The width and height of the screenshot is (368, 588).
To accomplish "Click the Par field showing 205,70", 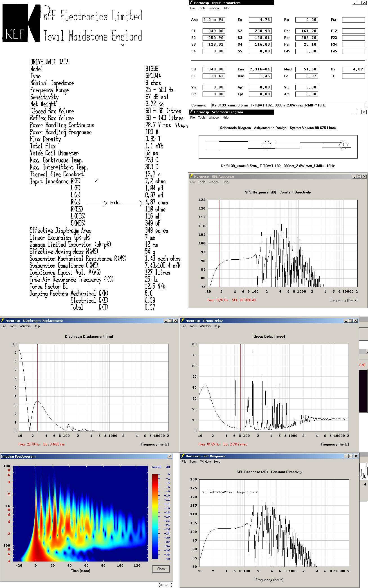I will coord(307,38).
